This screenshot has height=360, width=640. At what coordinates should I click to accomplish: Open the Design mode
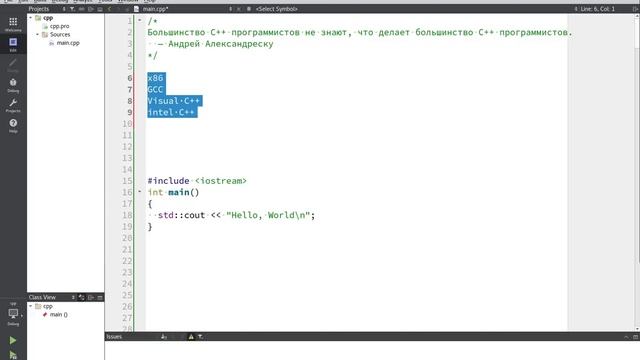tap(13, 64)
